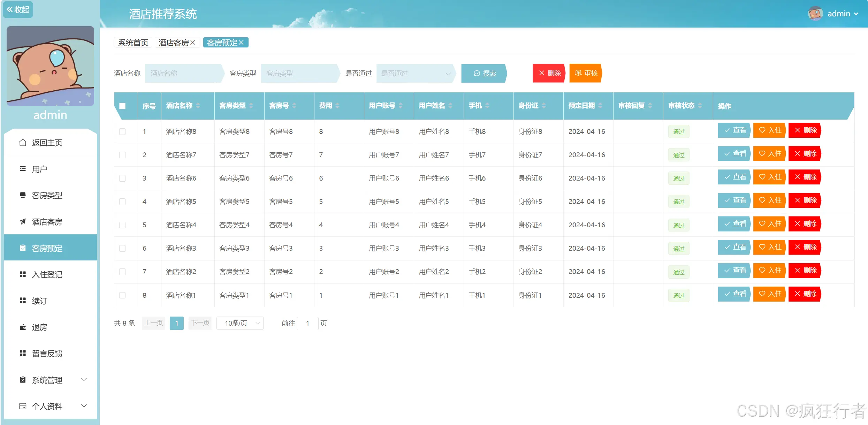Click the 前往 page number input
The image size is (868, 425).
(307, 323)
